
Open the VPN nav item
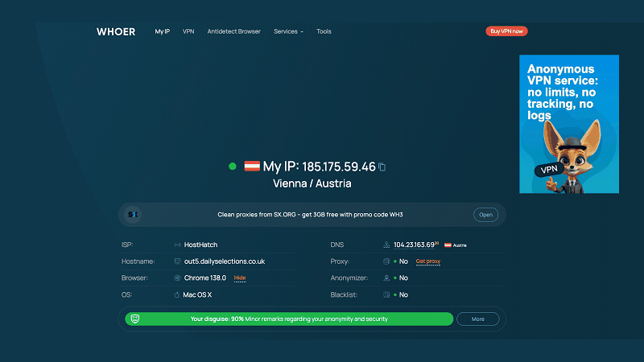(x=188, y=31)
